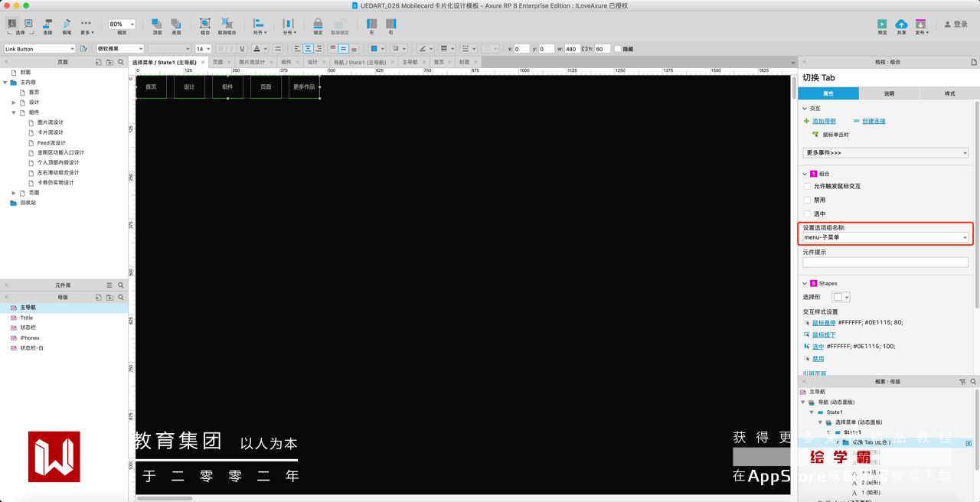
Task: Click the search icon in 元件库 panel
Action: pos(121,285)
